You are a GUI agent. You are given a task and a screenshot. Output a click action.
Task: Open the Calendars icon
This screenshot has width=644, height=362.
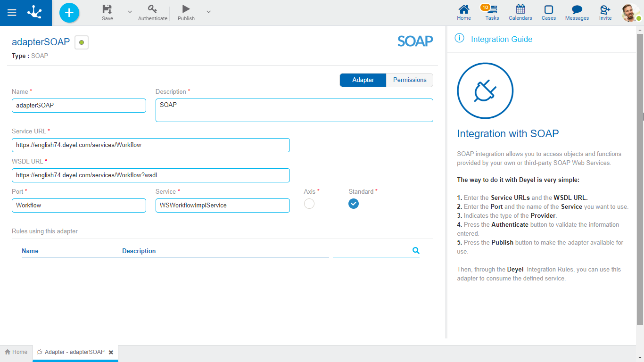click(x=520, y=13)
